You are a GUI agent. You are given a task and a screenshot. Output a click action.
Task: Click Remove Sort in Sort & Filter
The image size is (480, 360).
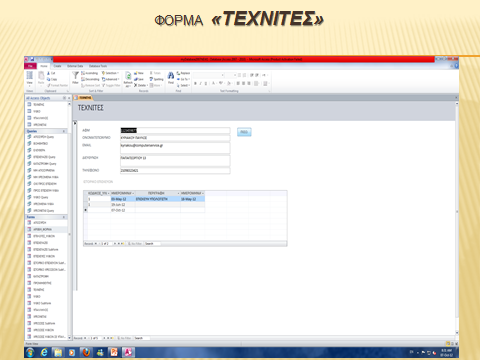[90, 85]
